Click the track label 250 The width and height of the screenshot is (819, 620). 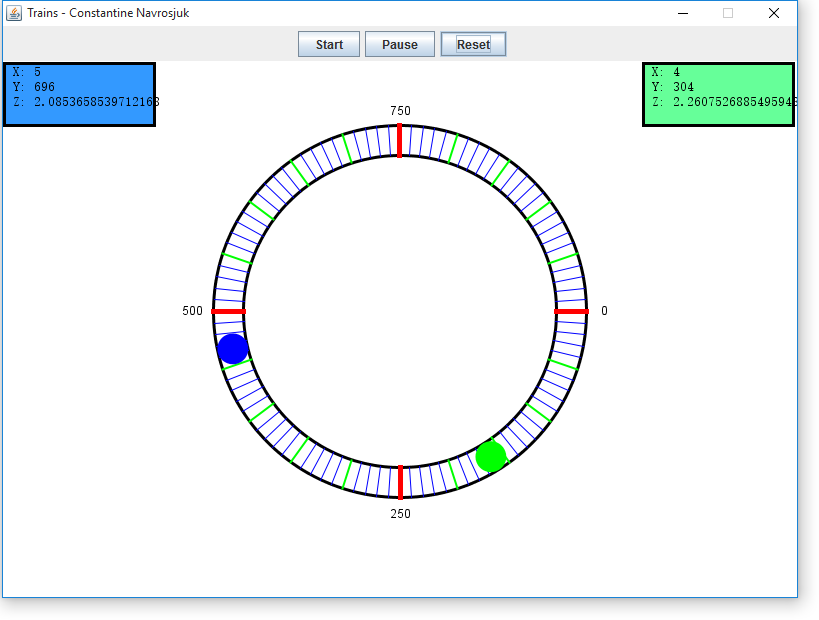pyautogui.click(x=400, y=514)
